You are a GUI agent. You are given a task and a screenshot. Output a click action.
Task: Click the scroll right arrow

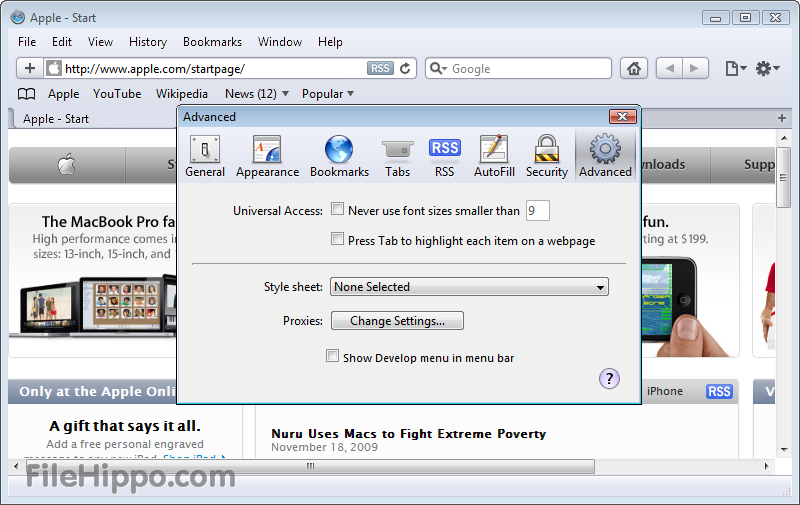(766, 466)
